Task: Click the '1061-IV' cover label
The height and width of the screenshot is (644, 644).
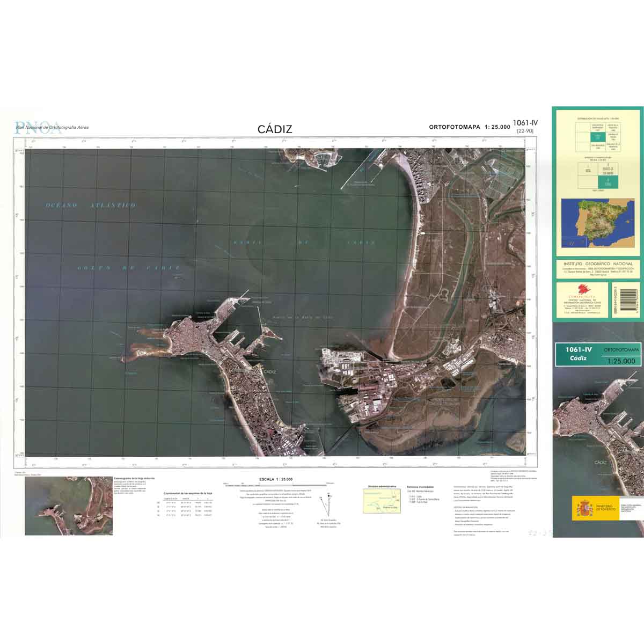Action: [578, 349]
